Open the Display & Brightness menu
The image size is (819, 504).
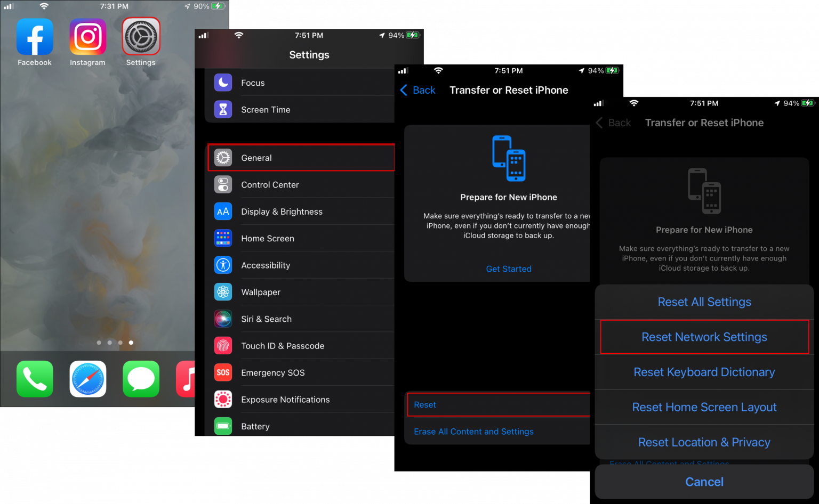point(282,212)
